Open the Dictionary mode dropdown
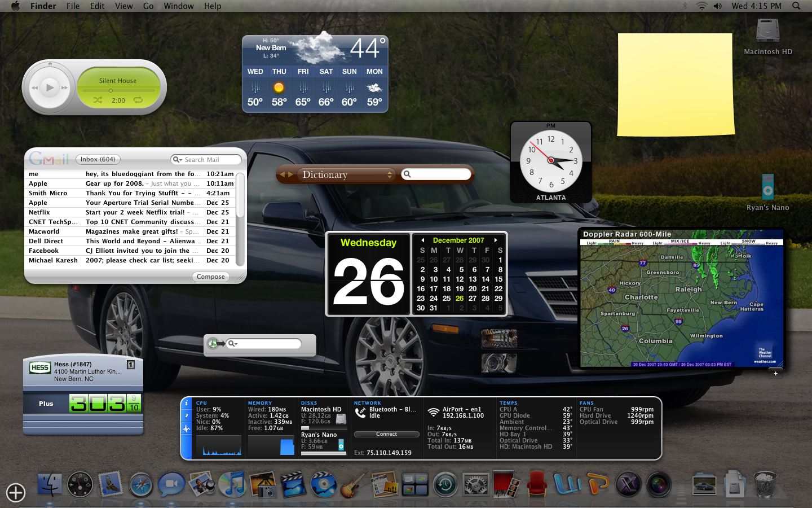The width and height of the screenshot is (812, 508). tap(346, 174)
